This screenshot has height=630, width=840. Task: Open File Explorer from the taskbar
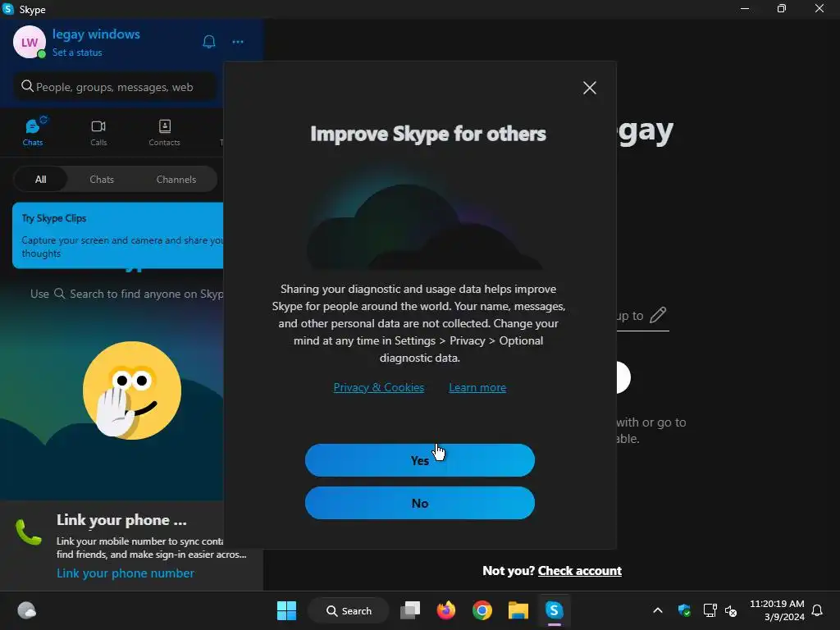click(518, 610)
